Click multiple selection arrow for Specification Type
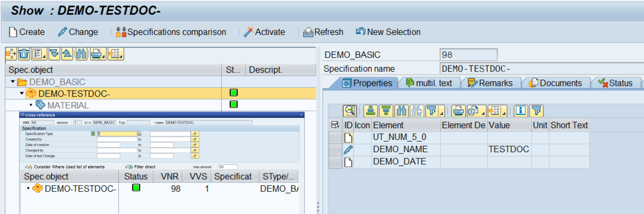The image size is (644, 214). click(194, 134)
